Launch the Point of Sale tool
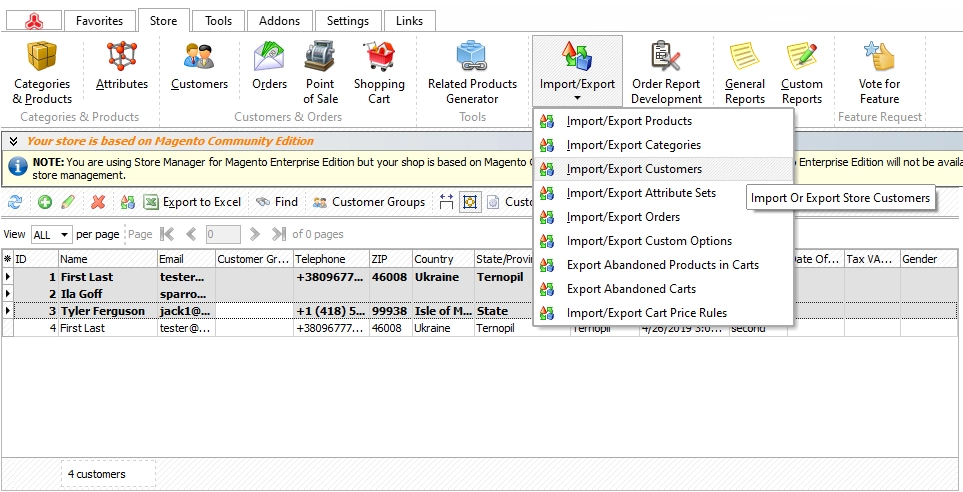Screen dimensions: 963x492 (x=319, y=72)
